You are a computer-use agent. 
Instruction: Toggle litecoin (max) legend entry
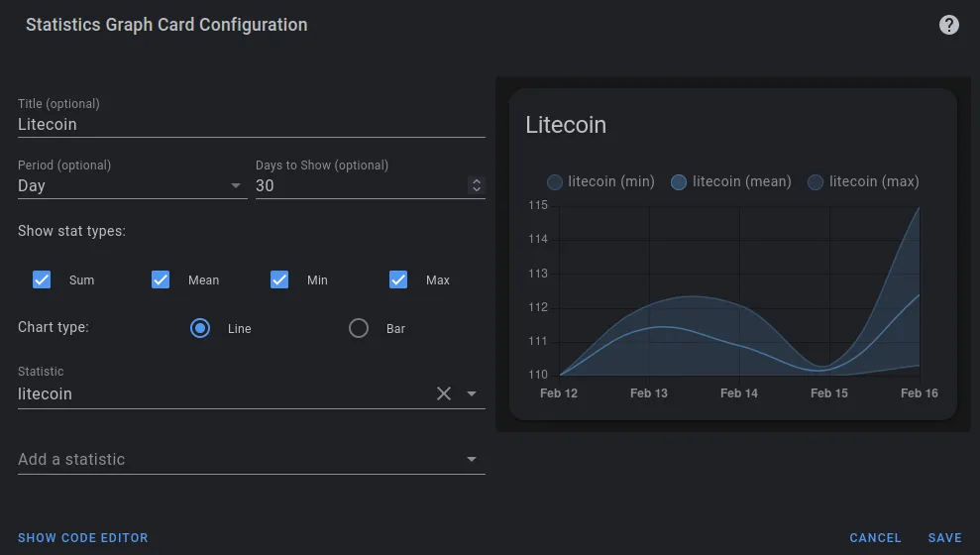pyautogui.click(x=863, y=182)
